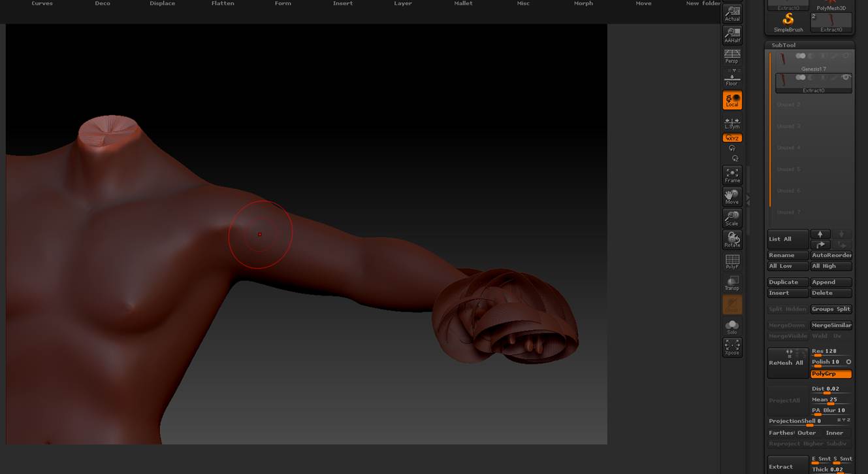The image size is (868, 474).
Task: Toggle Persp perspective mode
Action: [x=732, y=56]
